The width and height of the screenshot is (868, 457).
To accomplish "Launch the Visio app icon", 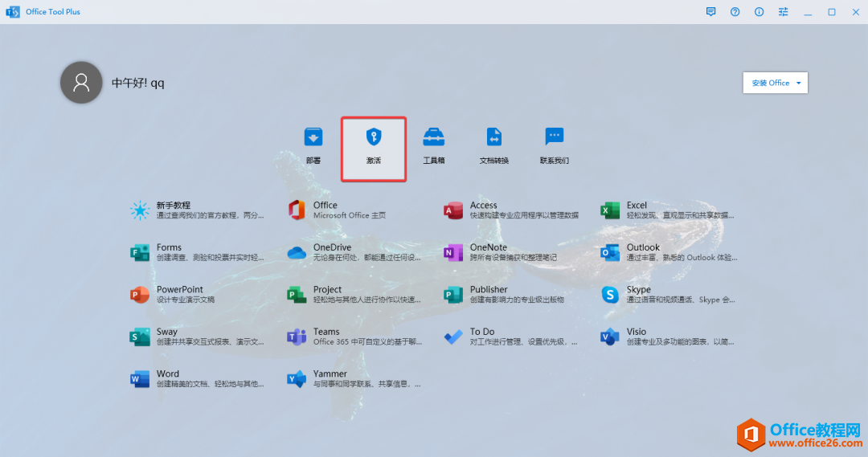I will 610,337.
